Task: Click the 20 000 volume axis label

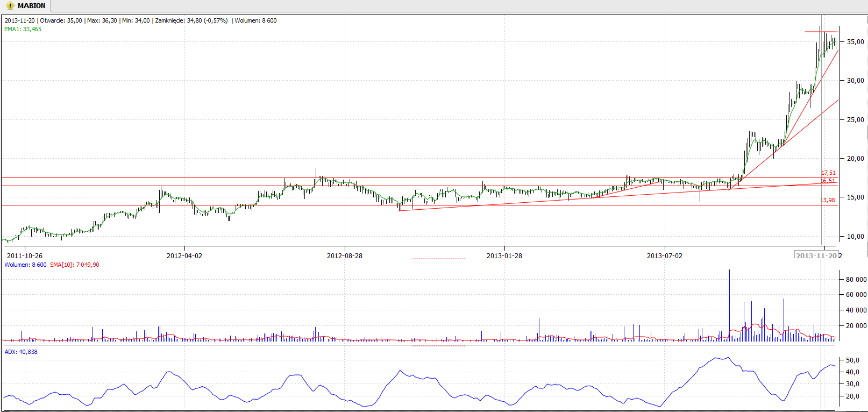Action: pyautogui.click(x=856, y=325)
